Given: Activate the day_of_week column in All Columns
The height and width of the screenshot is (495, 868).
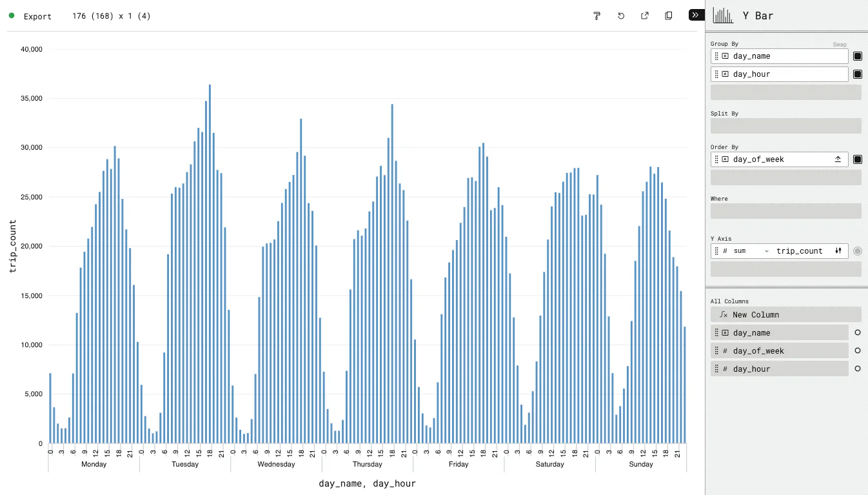Looking at the screenshot, I should (858, 351).
